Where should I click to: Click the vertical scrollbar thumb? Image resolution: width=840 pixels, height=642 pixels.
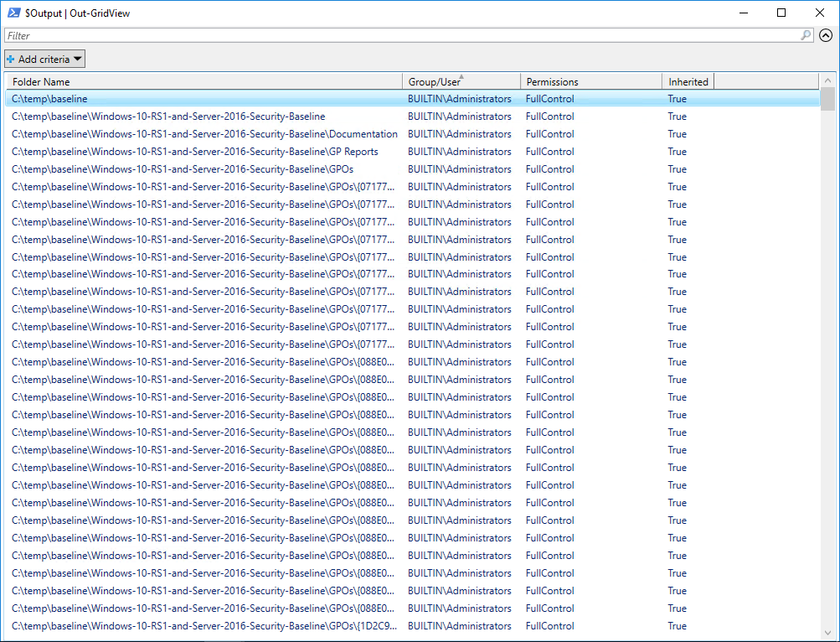click(827, 99)
